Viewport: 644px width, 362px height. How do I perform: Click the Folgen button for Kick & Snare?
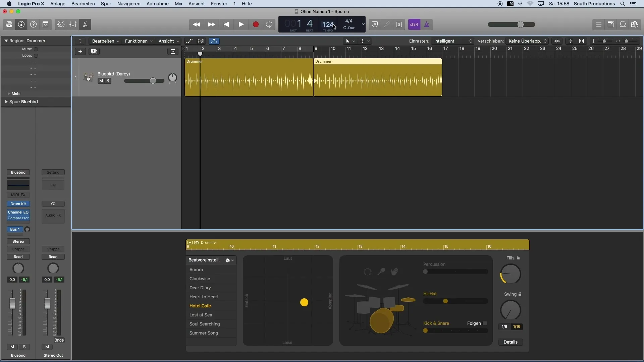(485, 323)
